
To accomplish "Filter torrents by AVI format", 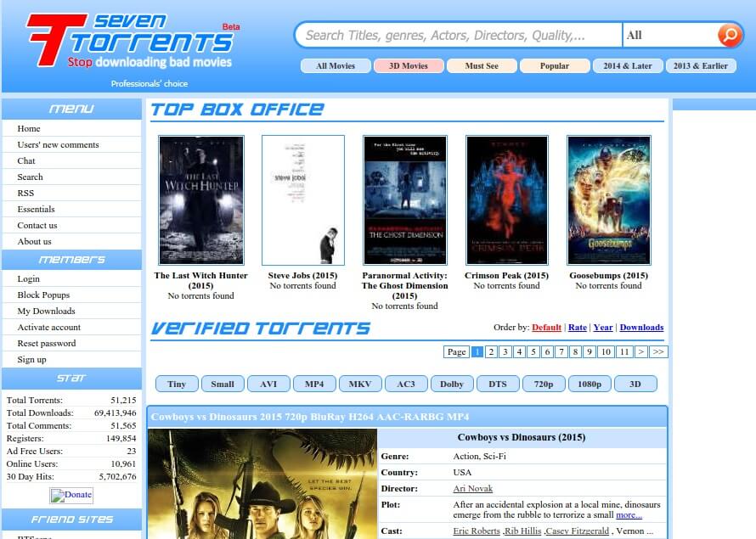I will 268,384.
